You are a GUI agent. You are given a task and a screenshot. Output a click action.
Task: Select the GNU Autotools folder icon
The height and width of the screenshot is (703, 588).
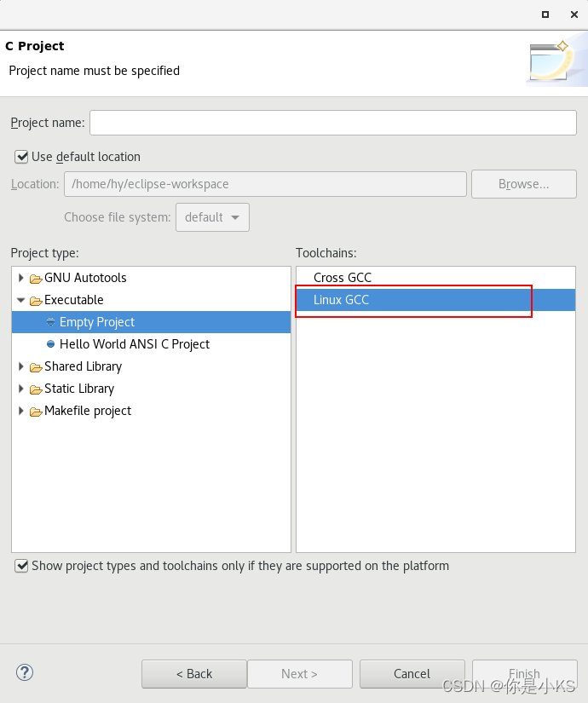36,279
